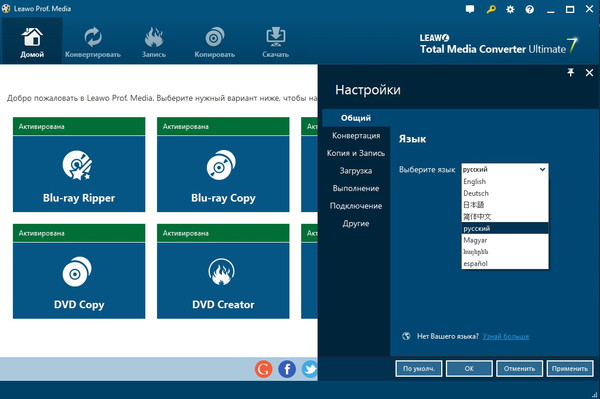Image resolution: width=600 pixels, height=399 pixels.
Task: Select the Конвертация settings tab
Action: click(x=356, y=135)
